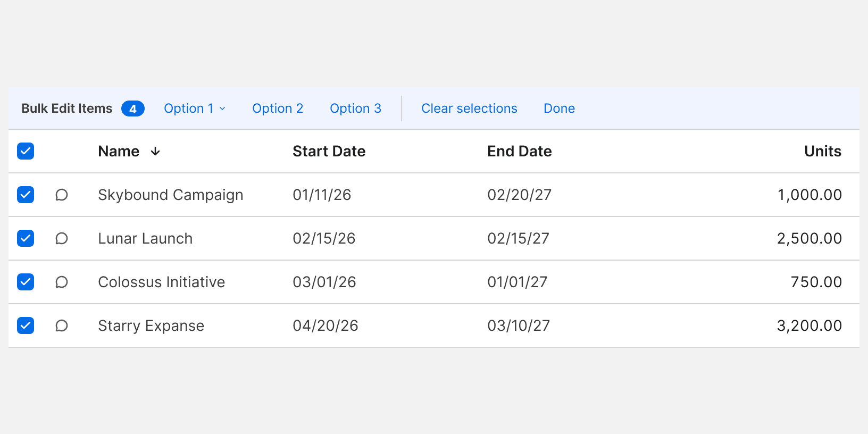This screenshot has width=868, height=434.
Task: Open comment for Starry Expanse row
Action: pyautogui.click(x=62, y=325)
